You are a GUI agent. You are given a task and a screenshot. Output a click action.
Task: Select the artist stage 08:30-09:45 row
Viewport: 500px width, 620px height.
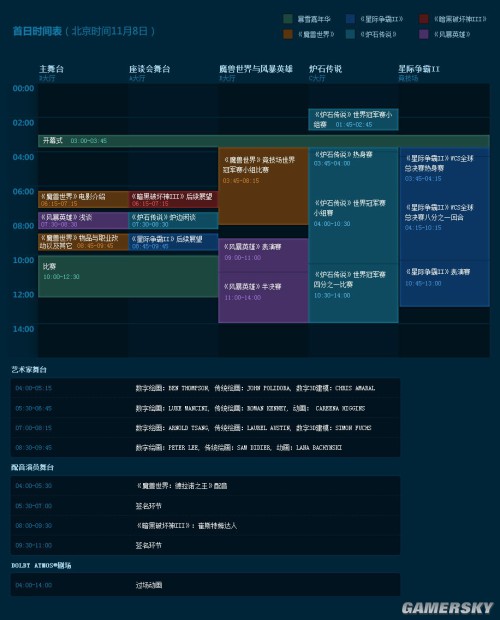point(205,448)
